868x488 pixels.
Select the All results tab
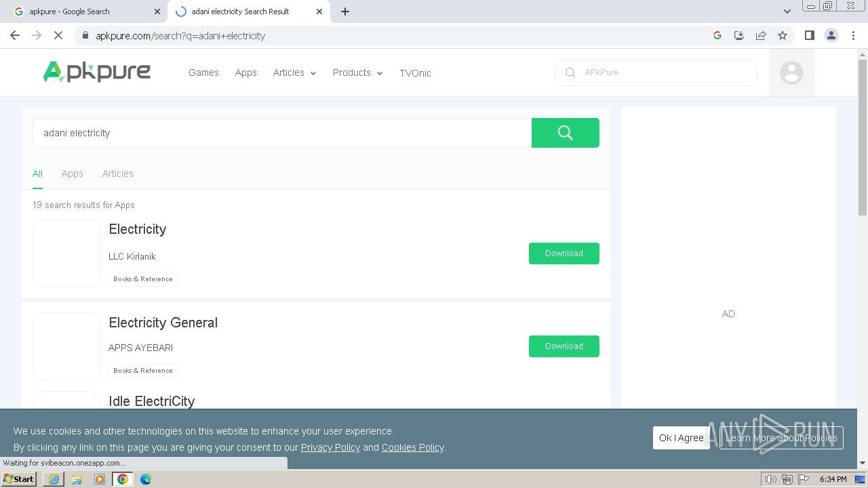(37, 174)
